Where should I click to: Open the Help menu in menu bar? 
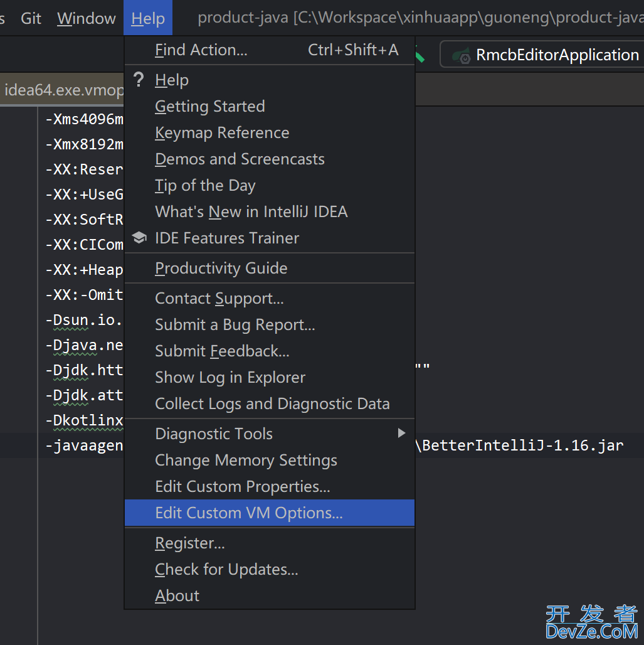[x=148, y=18]
